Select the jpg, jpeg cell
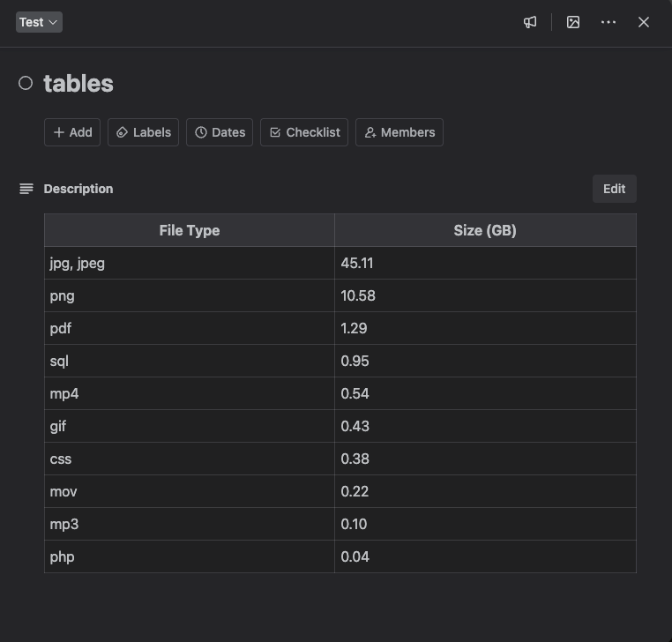Screen dimensions: 672x642 (x=190, y=263)
